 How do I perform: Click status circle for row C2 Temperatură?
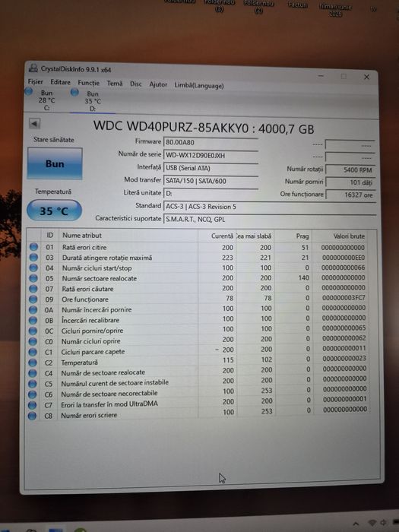point(33,363)
